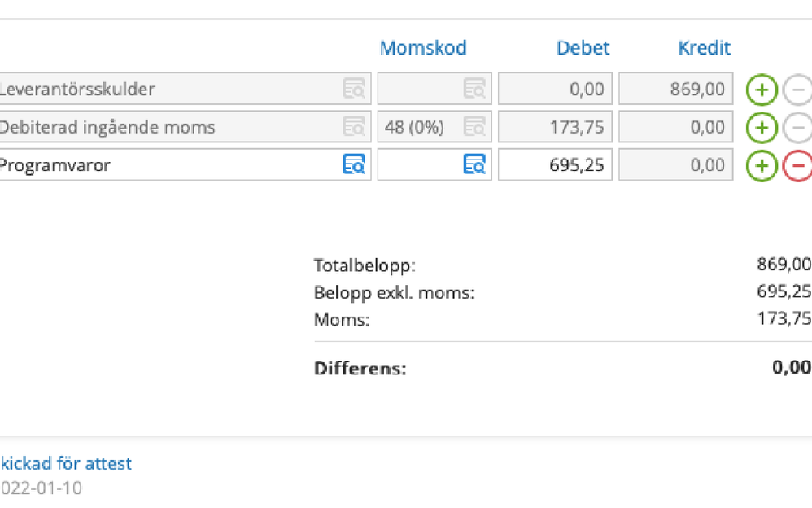
Task: Click the search icon in Leverantörsskulder account field
Action: point(354,89)
